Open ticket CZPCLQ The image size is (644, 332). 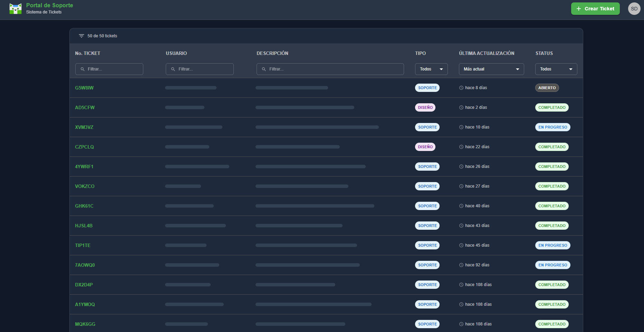[x=85, y=147]
